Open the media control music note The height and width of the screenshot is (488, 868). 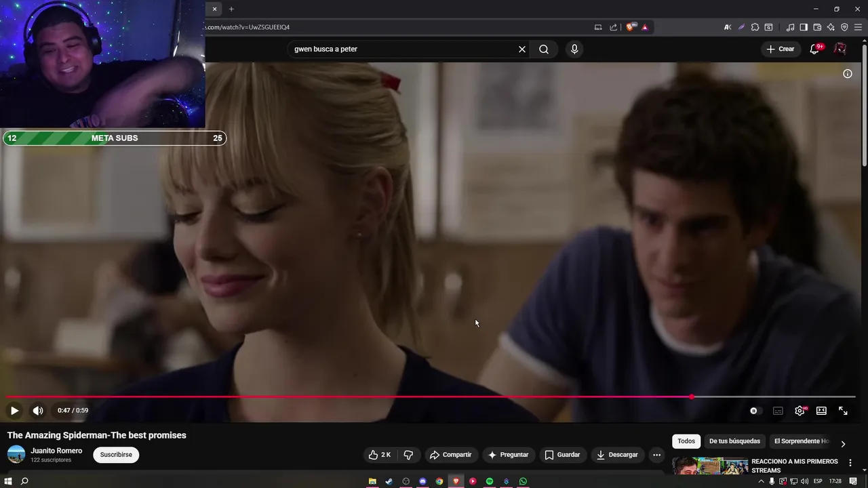[790, 27]
